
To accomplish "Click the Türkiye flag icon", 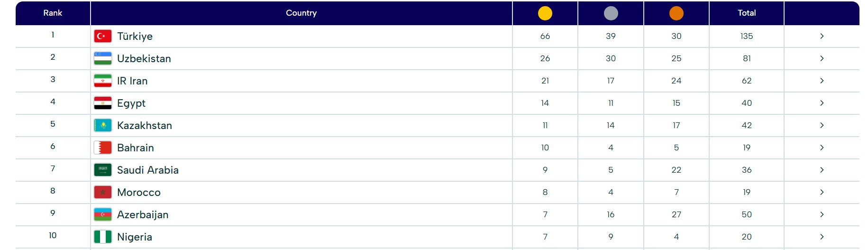I will (103, 36).
